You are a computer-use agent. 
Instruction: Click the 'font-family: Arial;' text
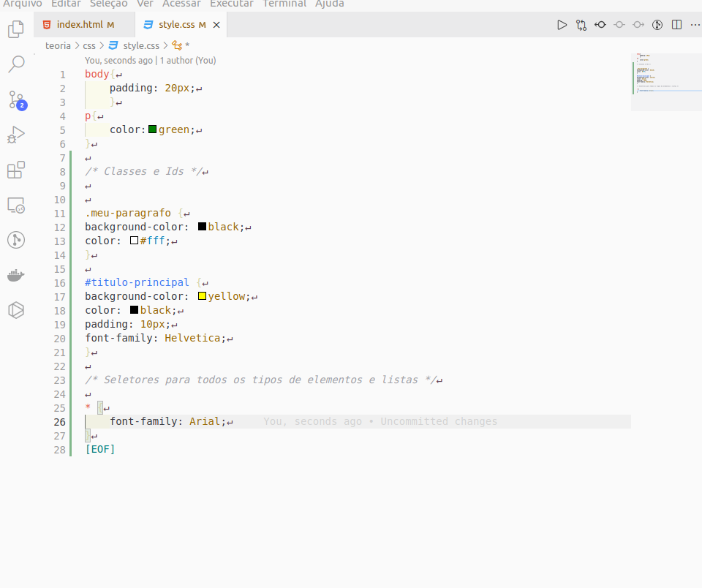click(168, 421)
